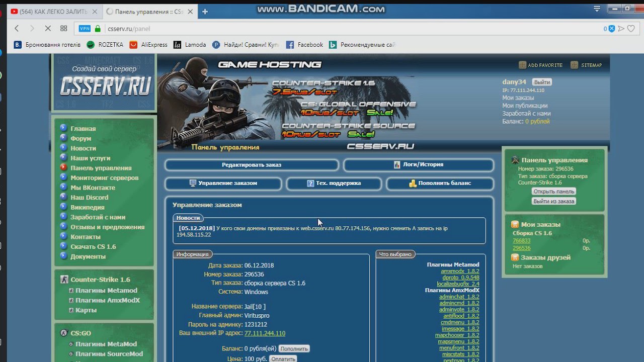Open Скачать CS 1.6 in the left menu
644x362 pixels.
pos(93,246)
